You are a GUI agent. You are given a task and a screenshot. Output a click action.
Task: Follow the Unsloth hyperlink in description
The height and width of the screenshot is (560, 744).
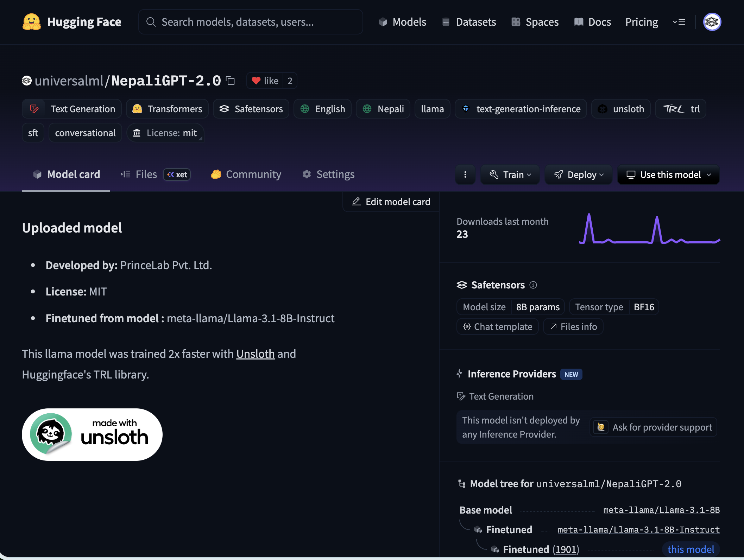tap(255, 354)
